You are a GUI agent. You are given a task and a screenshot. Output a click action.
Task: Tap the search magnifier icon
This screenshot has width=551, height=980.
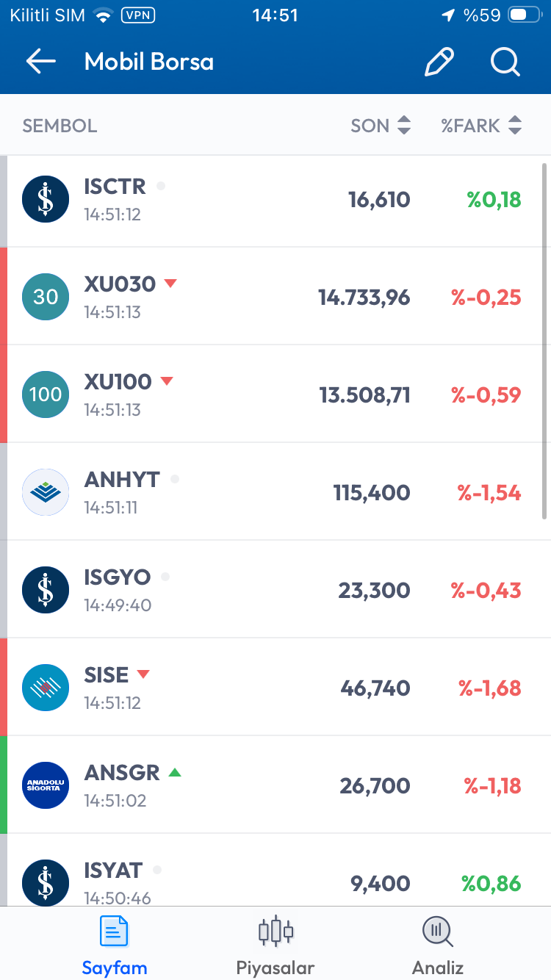pos(505,62)
